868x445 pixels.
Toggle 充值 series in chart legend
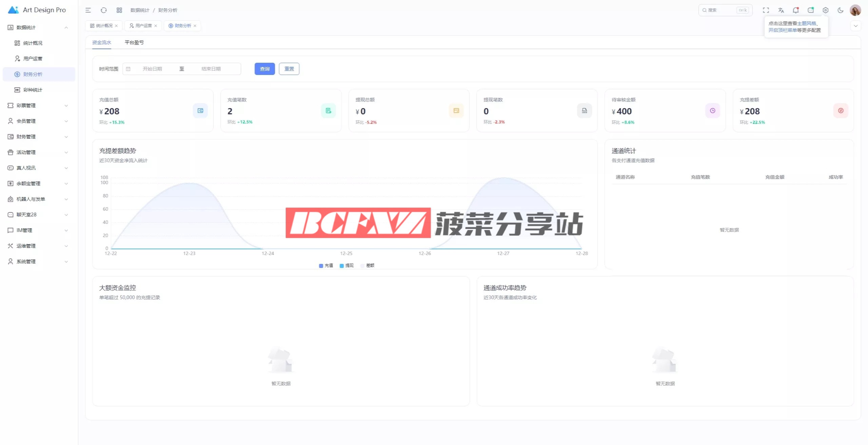tap(326, 266)
